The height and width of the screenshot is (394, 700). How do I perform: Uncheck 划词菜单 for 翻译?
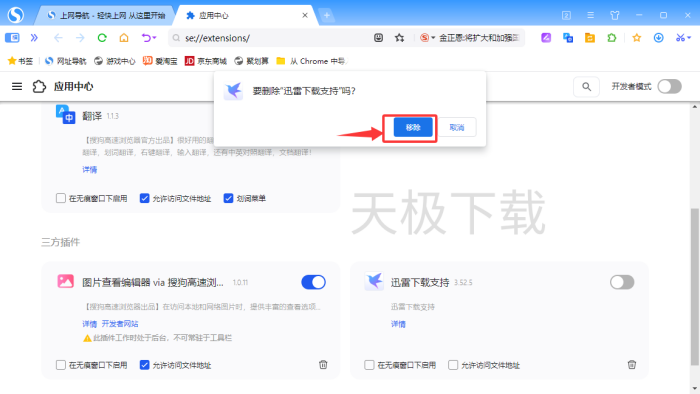click(x=228, y=198)
